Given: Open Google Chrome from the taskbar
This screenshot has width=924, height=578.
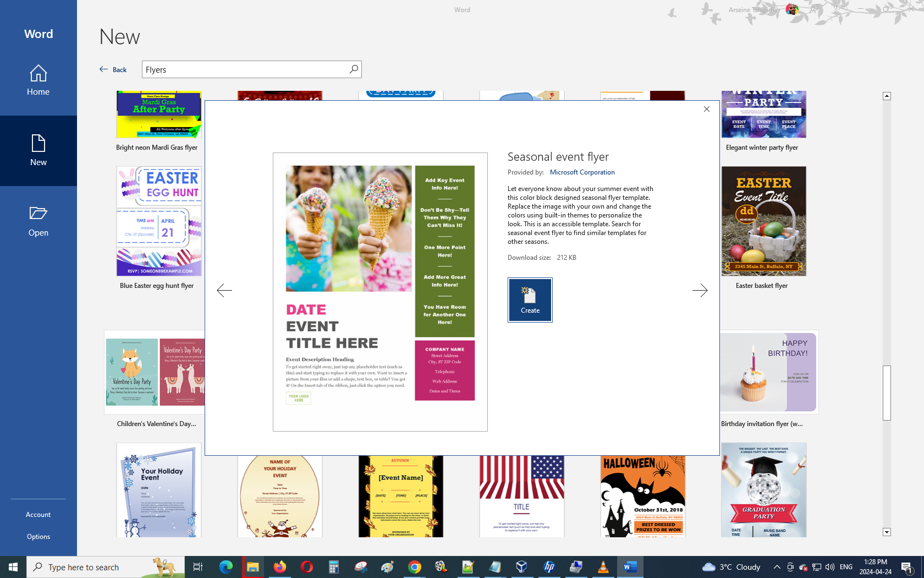Looking at the screenshot, I should 415,567.
